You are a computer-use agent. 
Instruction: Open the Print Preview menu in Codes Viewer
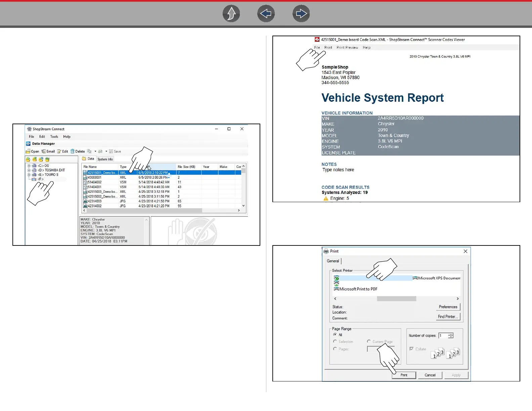tap(347, 48)
